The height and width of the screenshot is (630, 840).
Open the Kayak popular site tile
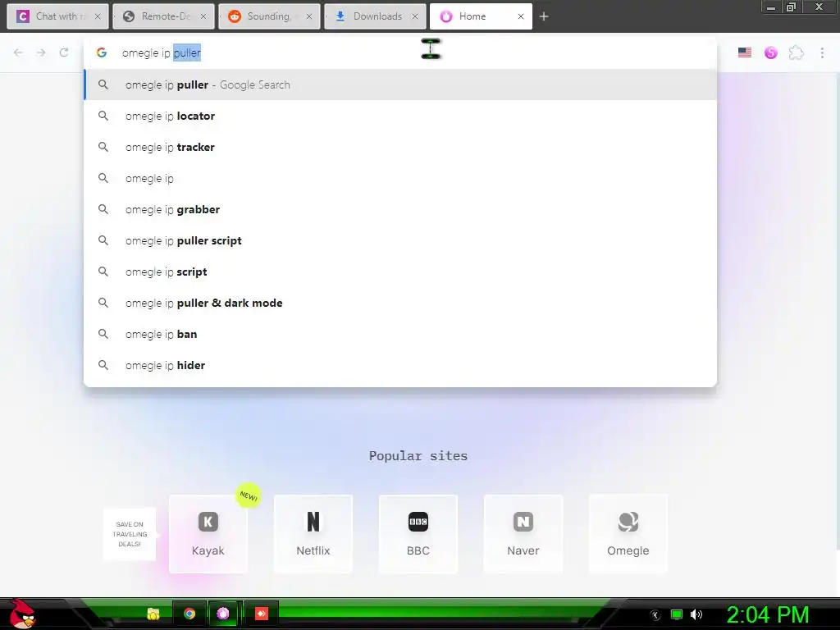(208, 533)
